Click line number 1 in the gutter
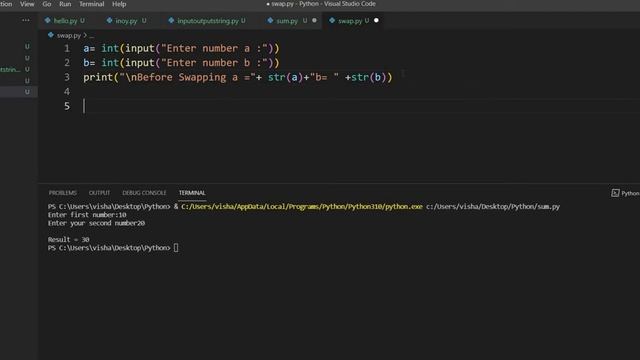This screenshot has height=360, width=640. 67,49
